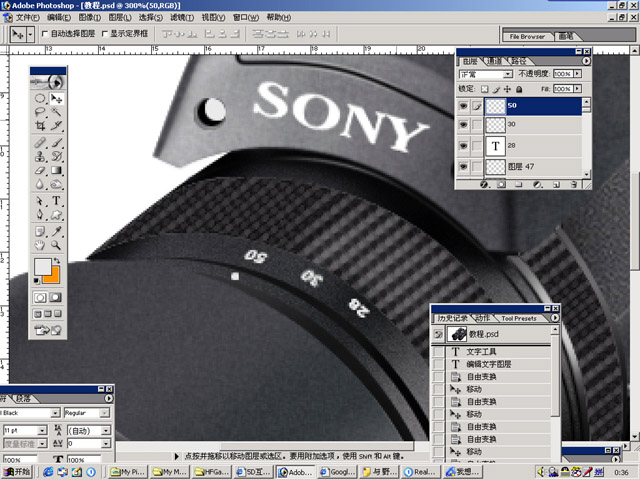Screen dimensions: 640x480
Task: Select the Pen tool
Action: pyautogui.click(x=40, y=215)
